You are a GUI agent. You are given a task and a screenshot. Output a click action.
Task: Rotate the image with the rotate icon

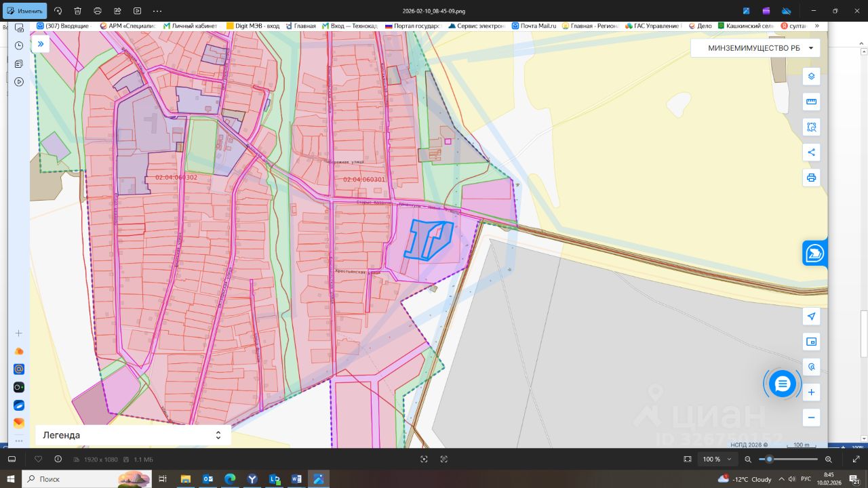coord(58,11)
